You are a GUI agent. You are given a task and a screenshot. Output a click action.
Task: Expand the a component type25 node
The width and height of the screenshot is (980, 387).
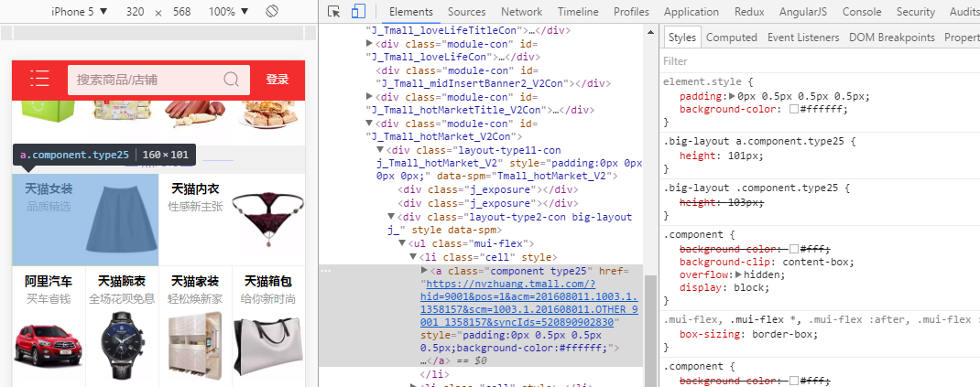pos(424,270)
